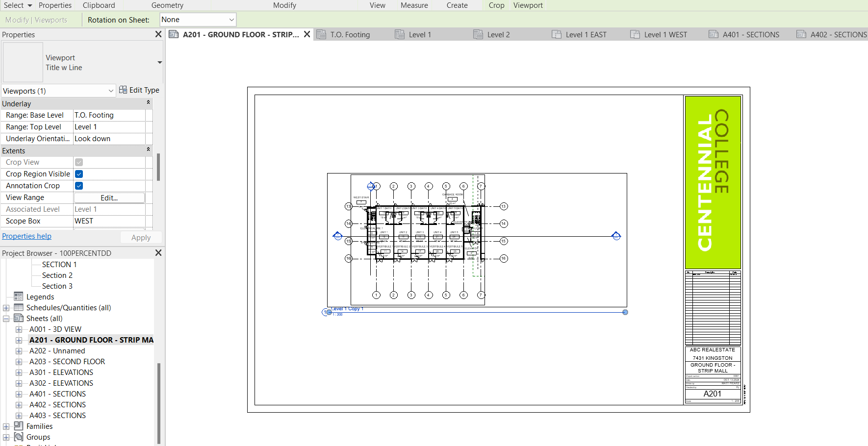Click the viewport preview thumbnail in Properties
The width and height of the screenshot is (868, 446).
[23, 62]
